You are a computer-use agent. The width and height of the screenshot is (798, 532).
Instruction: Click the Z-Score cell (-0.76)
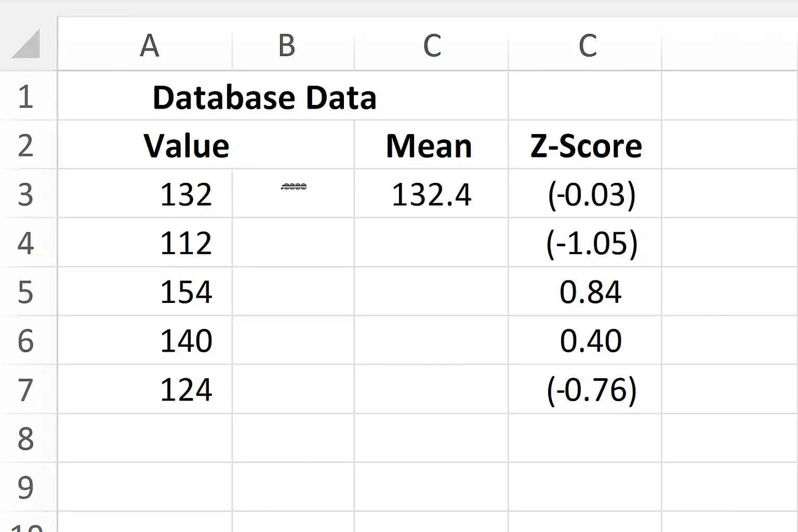coord(585,389)
